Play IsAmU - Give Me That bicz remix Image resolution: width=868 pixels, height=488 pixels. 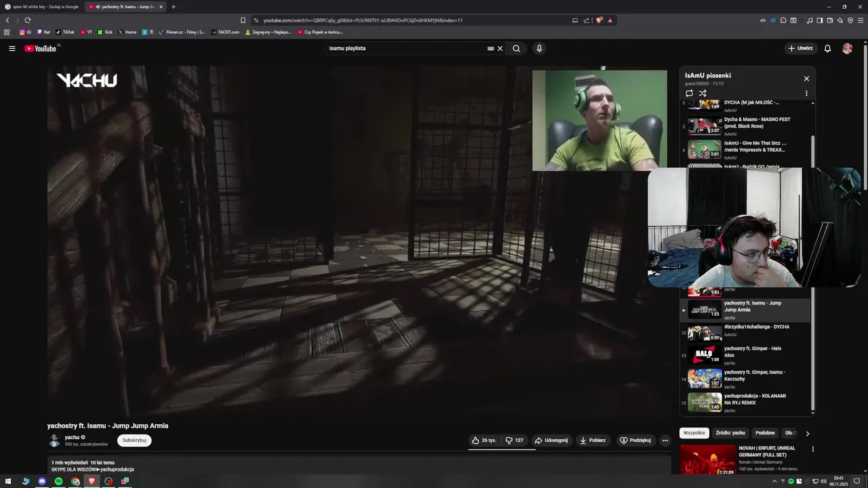click(746, 150)
